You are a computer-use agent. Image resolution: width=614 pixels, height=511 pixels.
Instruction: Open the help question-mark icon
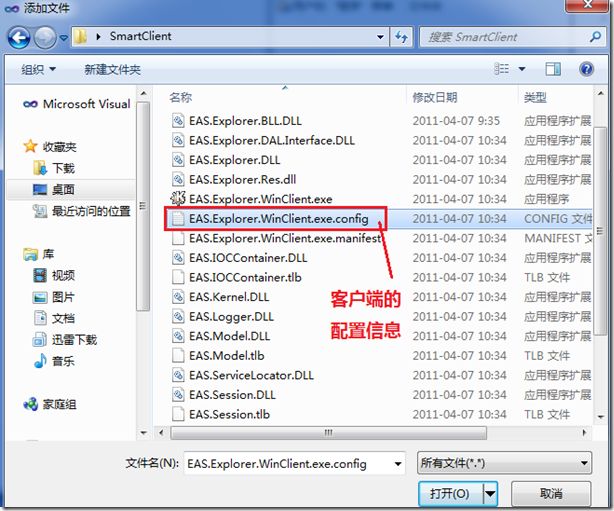(x=586, y=69)
